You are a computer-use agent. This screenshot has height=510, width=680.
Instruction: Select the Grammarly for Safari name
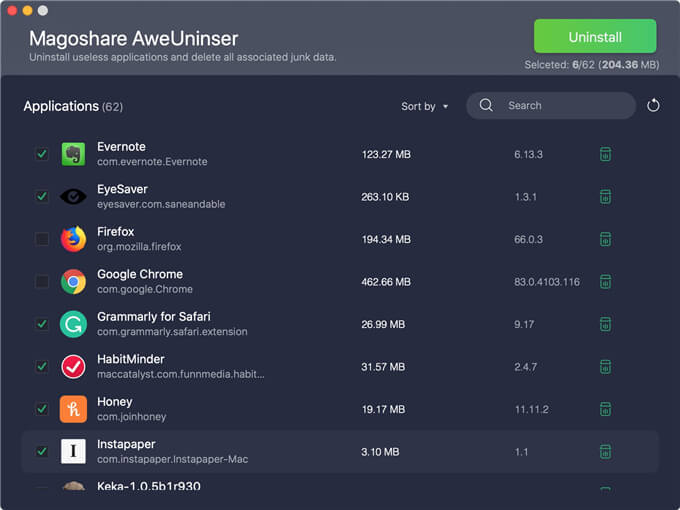point(154,317)
